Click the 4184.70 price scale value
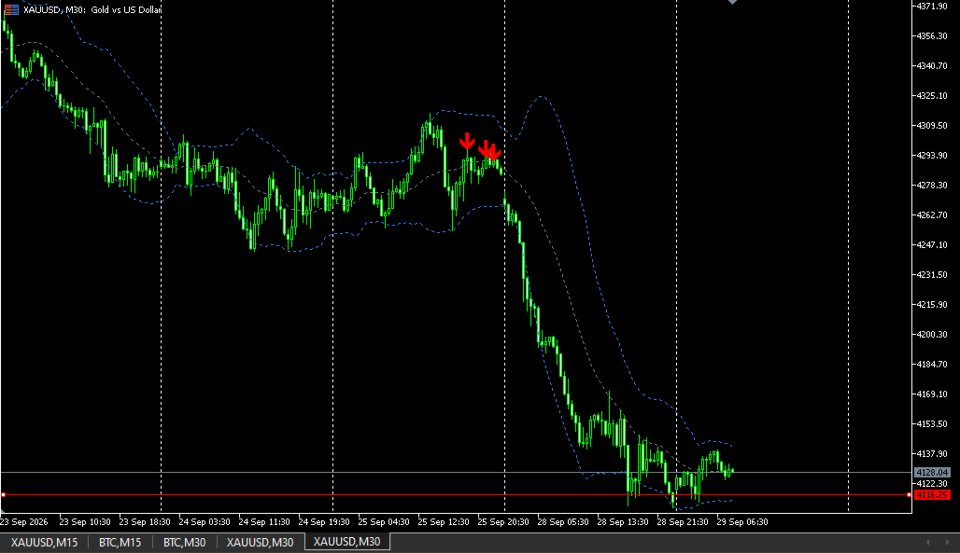 931,364
